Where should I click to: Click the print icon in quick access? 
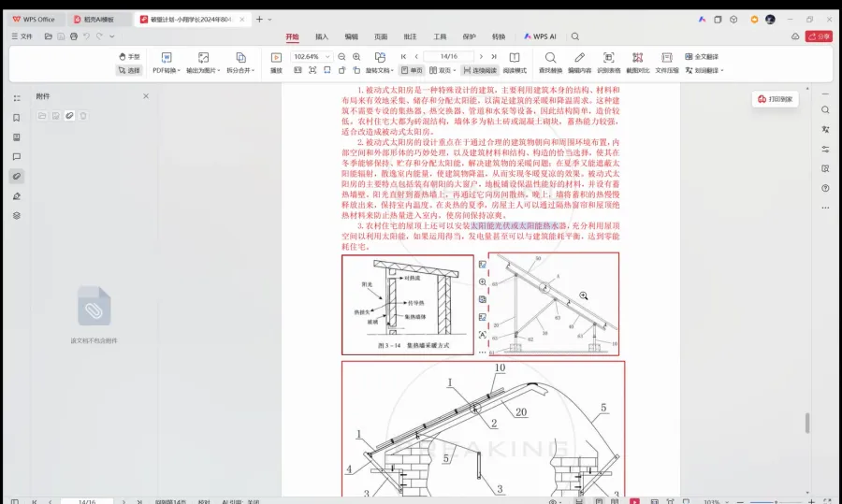pyautogui.click(x=74, y=36)
